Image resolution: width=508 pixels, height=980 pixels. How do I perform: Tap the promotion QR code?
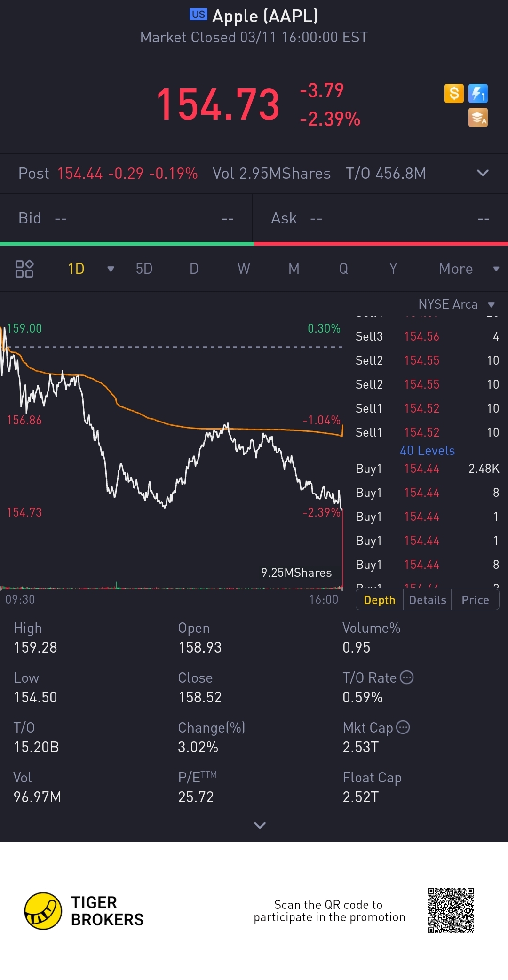tap(451, 910)
